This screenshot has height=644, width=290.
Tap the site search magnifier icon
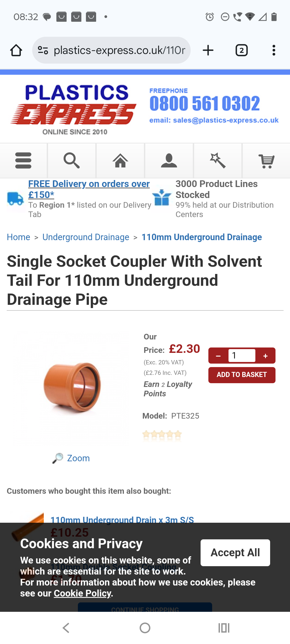pos(72,160)
